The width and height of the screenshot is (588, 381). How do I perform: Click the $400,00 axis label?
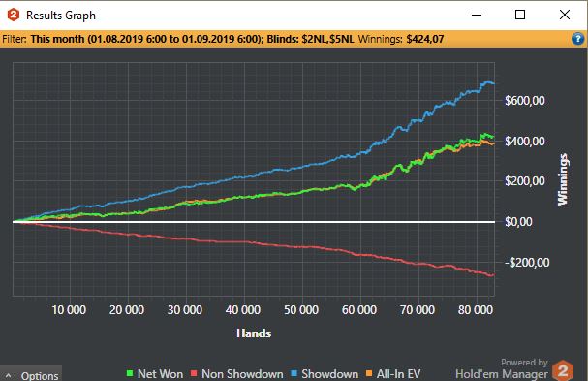click(x=525, y=142)
